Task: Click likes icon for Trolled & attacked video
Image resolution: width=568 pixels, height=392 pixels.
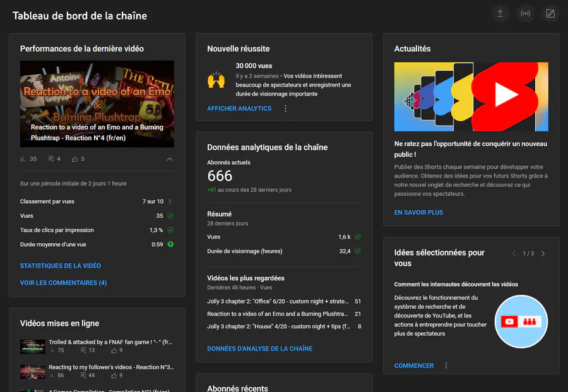Action: click(x=114, y=350)
